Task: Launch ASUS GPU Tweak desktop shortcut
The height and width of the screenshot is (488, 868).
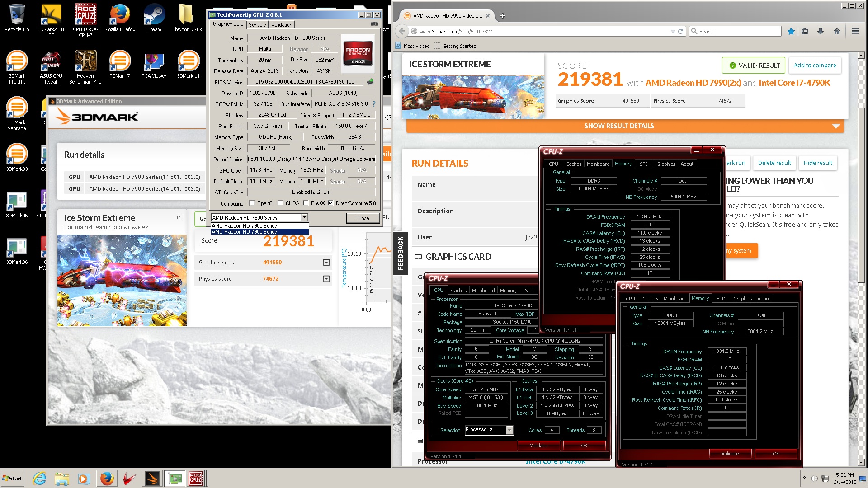Action: (51, 67)
